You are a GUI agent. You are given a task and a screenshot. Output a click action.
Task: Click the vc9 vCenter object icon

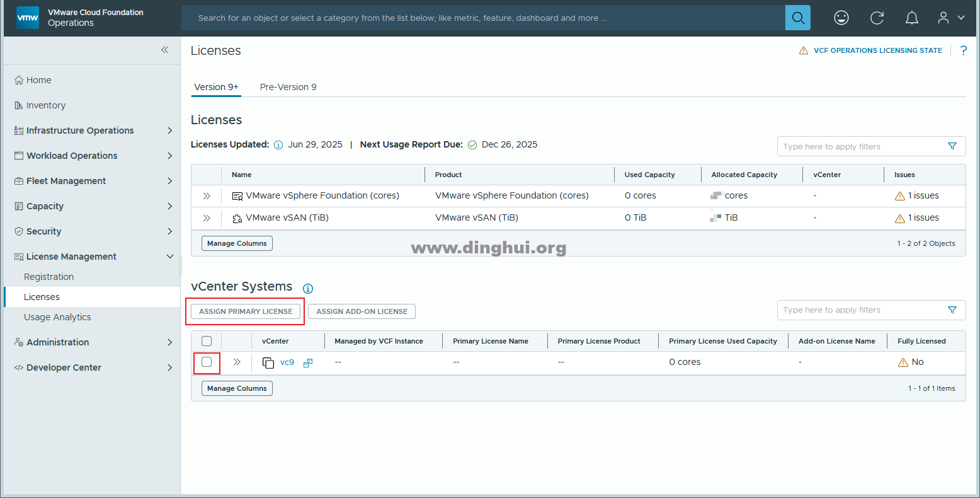coord(268,362)
